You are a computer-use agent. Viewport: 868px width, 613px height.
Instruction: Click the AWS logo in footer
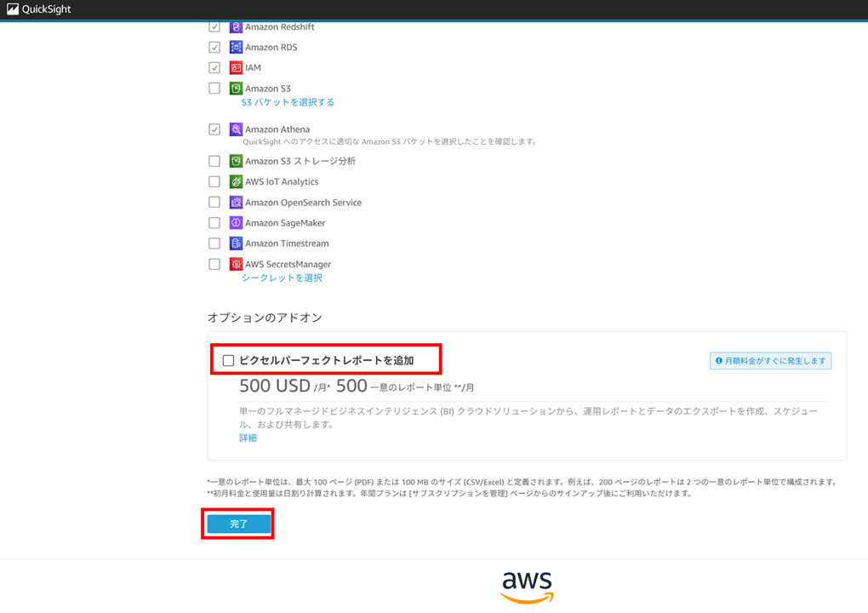pyautogui.click(x=527, y=587)
